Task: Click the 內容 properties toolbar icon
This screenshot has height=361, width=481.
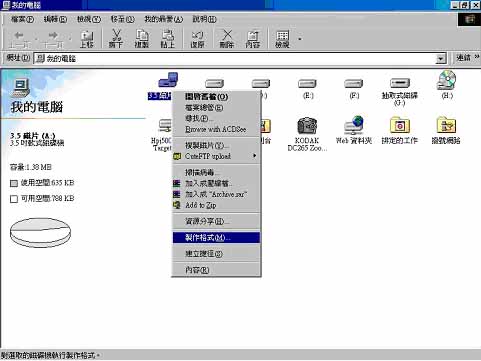Action: pyautogui.click(x=253, y=39)
